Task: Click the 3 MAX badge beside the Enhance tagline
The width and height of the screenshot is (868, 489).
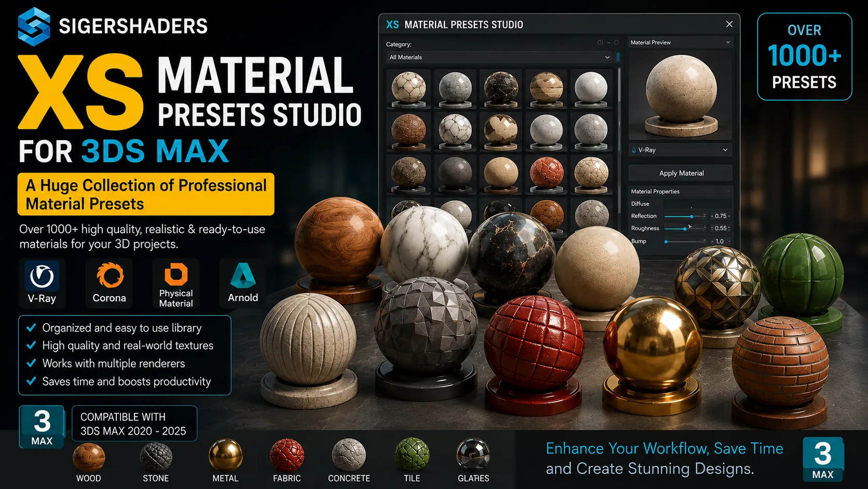Action: (823, 459)
